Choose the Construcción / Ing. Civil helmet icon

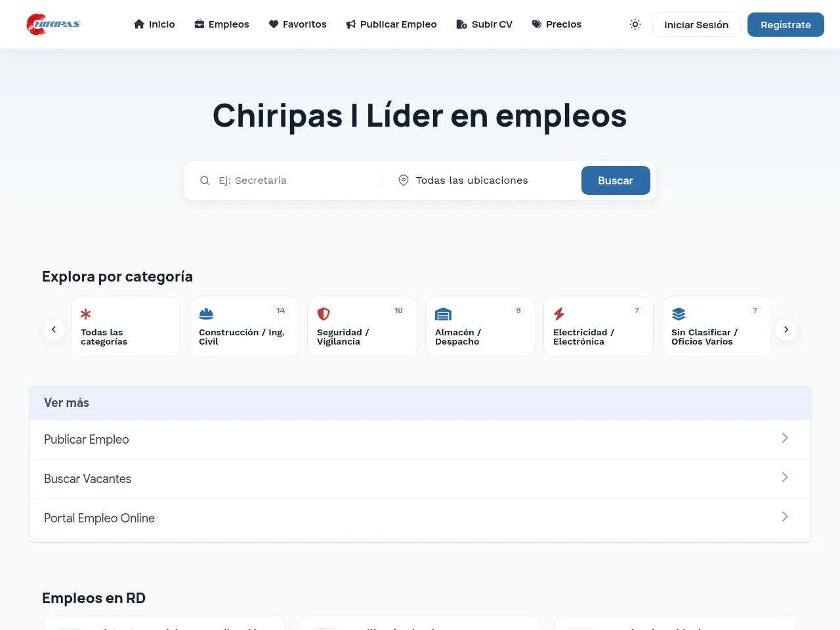point(206,314)
